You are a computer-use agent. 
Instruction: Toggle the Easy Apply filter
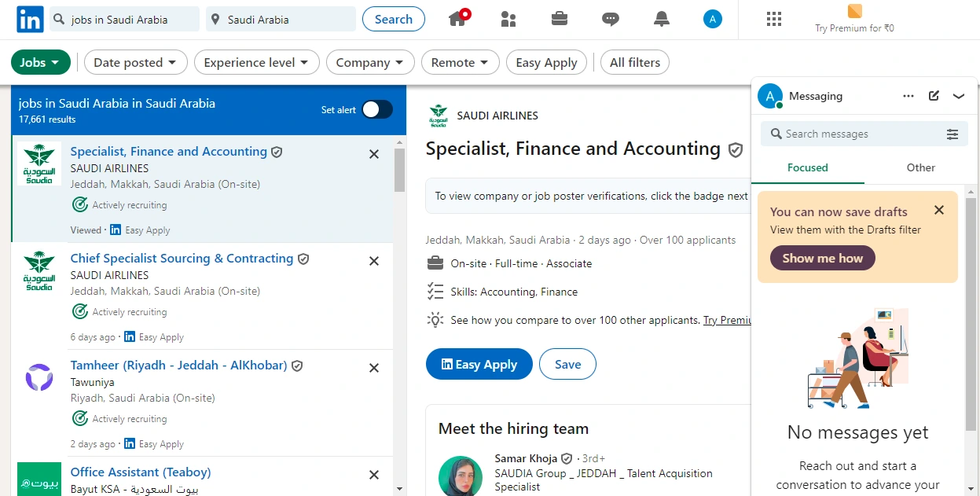coord(546,62)
